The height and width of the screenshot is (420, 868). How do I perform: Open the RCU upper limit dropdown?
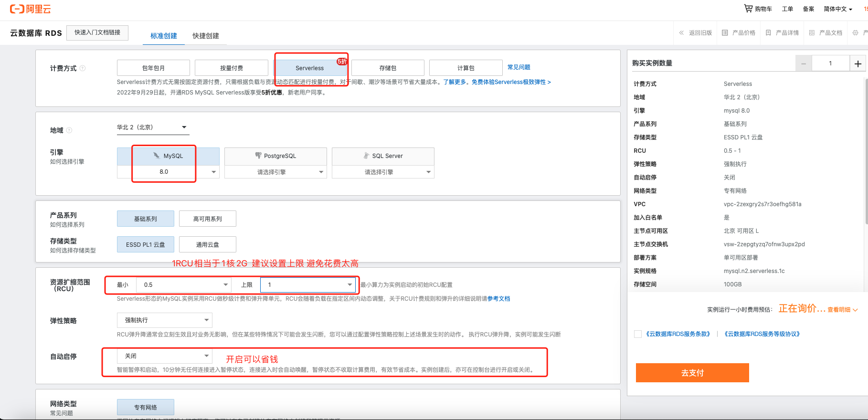click(x=308, y=285)
